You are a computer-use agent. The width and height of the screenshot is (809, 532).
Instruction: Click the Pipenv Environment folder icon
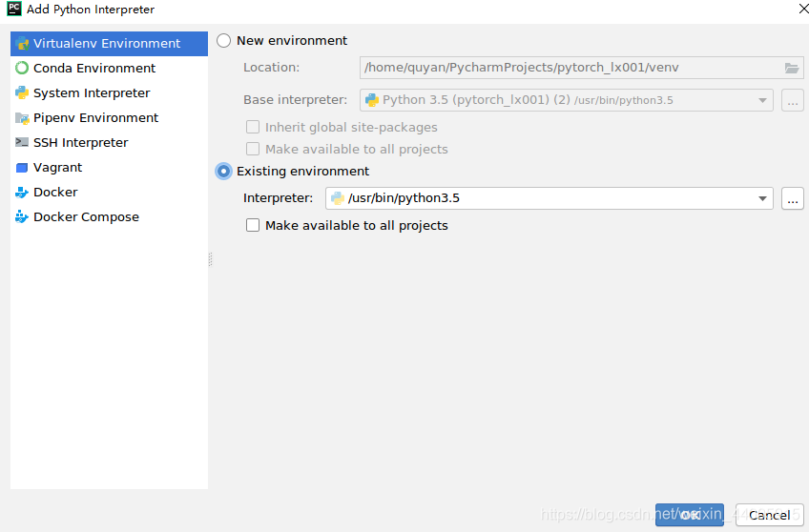(22, 118)
